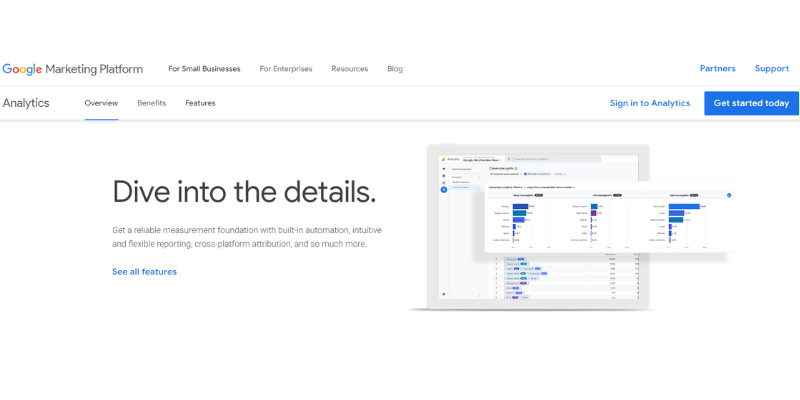Screen dimensions: 800x400
Task: Select the Overview tab
Action: 101,103
